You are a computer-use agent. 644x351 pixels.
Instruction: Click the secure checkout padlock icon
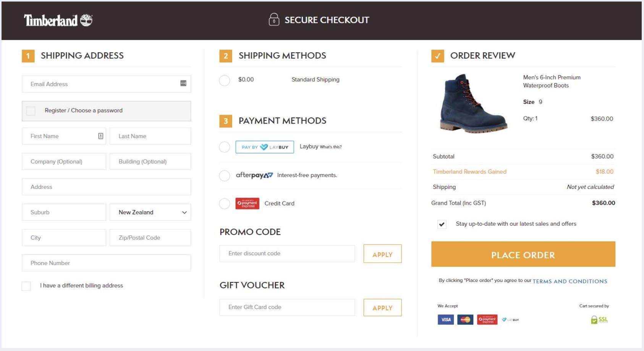coord(273,20)
